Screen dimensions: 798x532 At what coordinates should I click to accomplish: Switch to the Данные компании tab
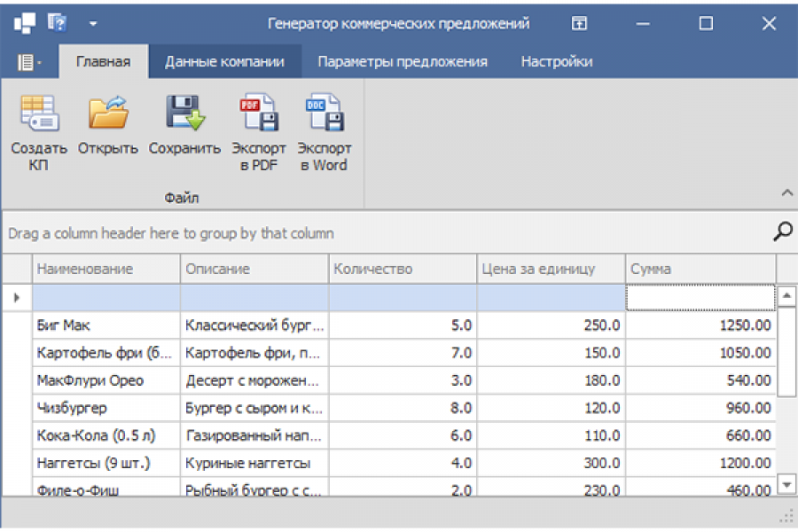[224, 62]
